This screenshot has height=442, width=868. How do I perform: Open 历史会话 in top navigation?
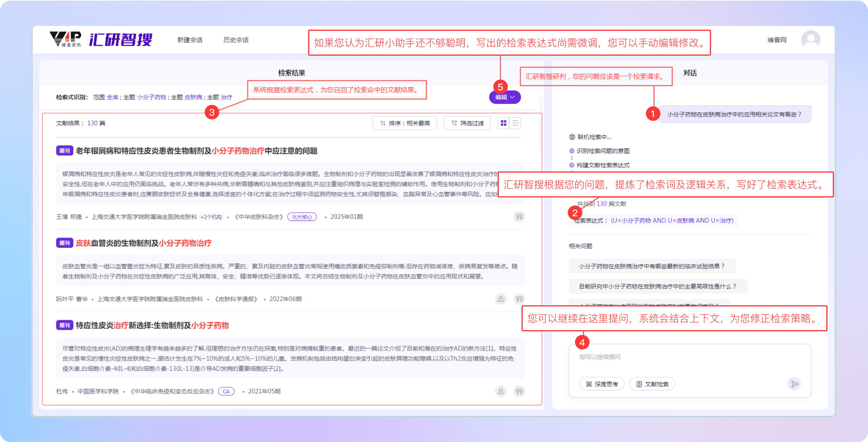pos(236,40)
